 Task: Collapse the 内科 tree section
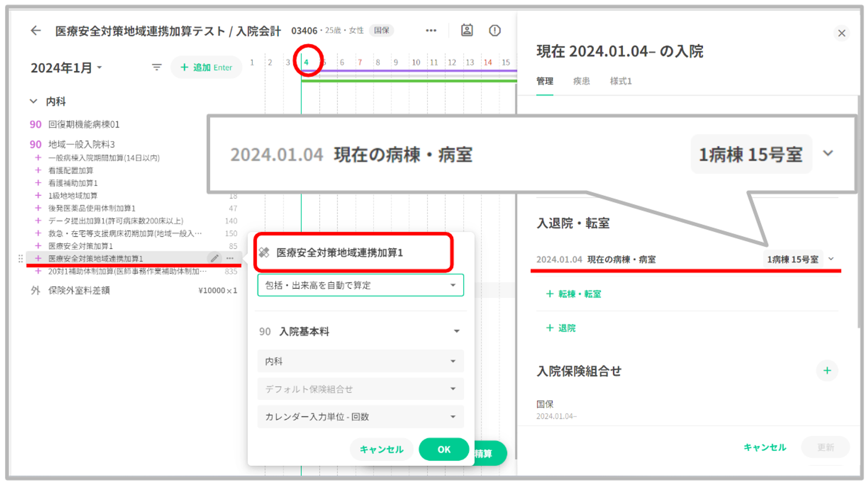(34, 101)
